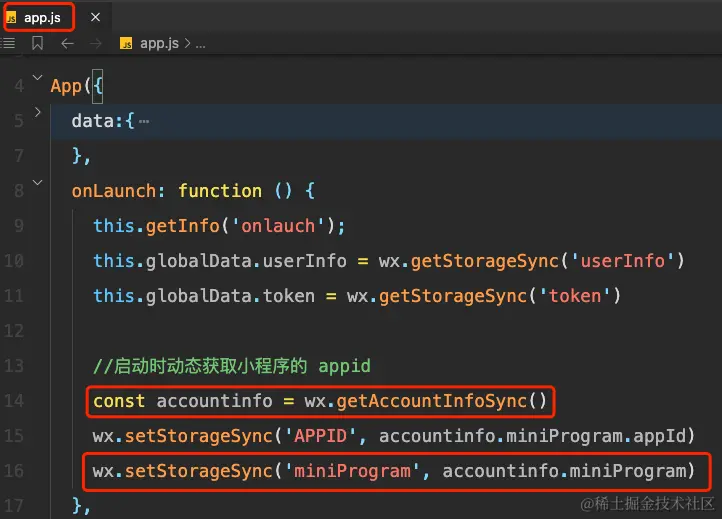Click line number 14 in gutter
Image resolution: width=722 pixels, height=519 pixels.
coord(14,401)
